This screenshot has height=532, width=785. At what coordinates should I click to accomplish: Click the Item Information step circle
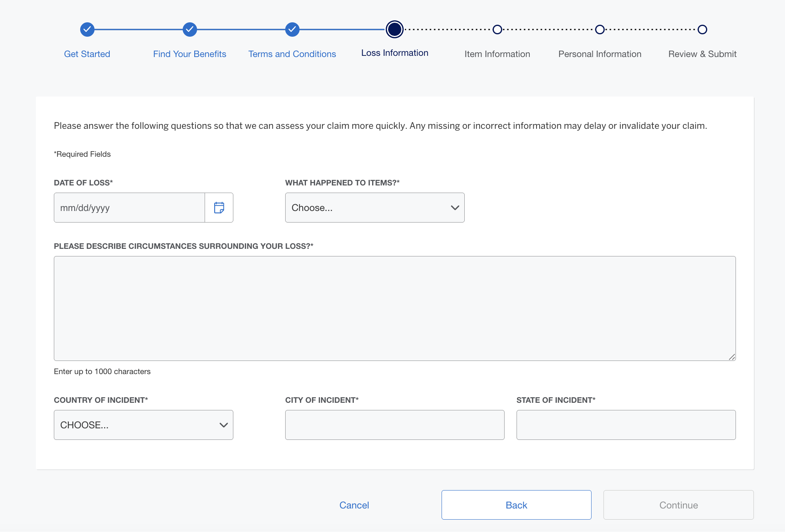(497, 29)
